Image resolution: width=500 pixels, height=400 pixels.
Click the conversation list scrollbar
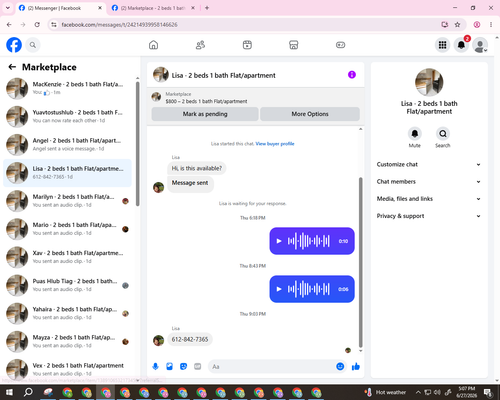coord(138,143)
